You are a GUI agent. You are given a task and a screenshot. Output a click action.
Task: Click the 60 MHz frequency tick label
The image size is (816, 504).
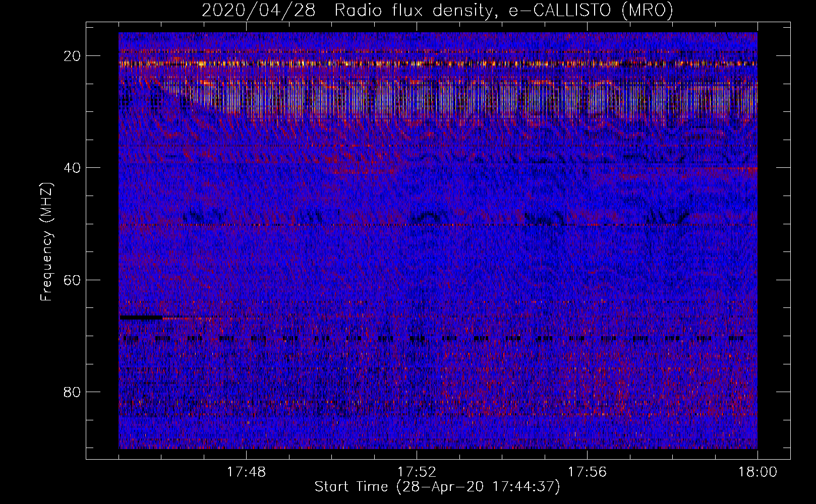click(x=73, y=280)
